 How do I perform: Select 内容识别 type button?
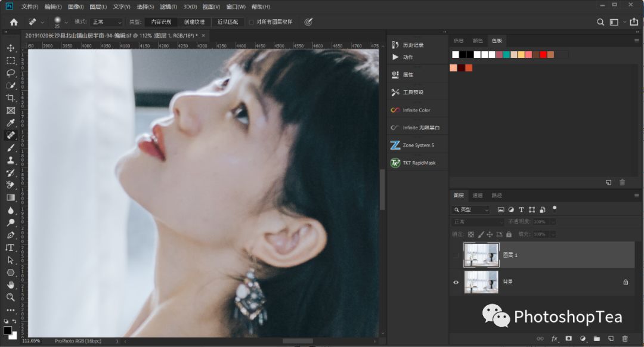click(x=161, y=22)
